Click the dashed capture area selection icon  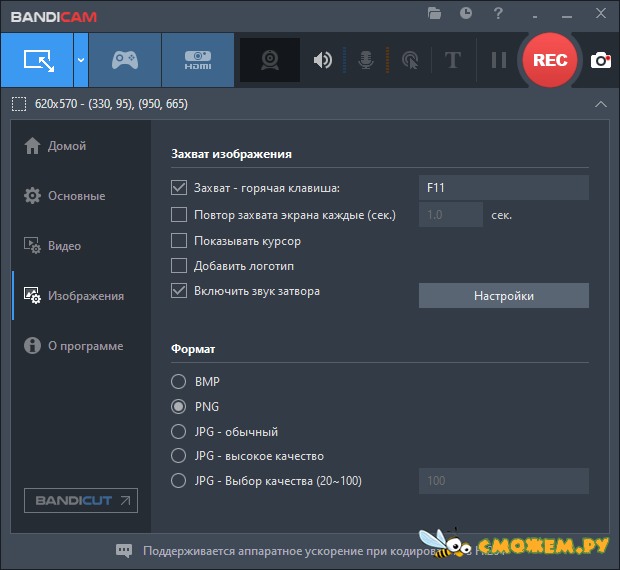[x=19, y=104]
